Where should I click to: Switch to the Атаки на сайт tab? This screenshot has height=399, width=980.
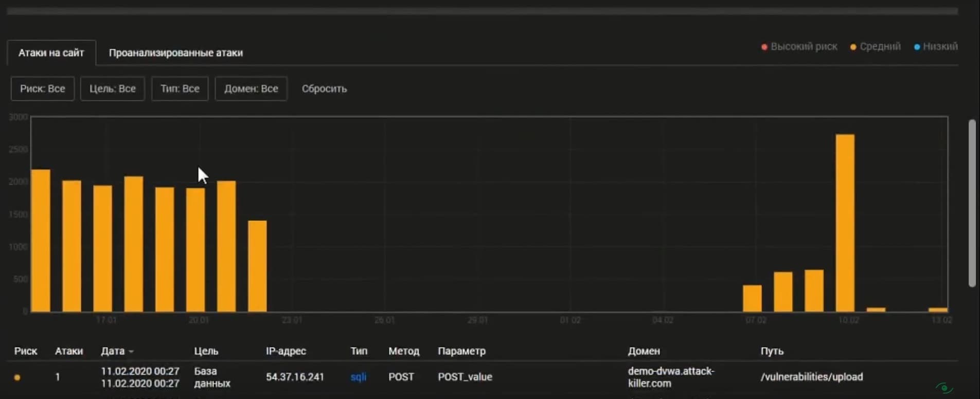(51, 52)
